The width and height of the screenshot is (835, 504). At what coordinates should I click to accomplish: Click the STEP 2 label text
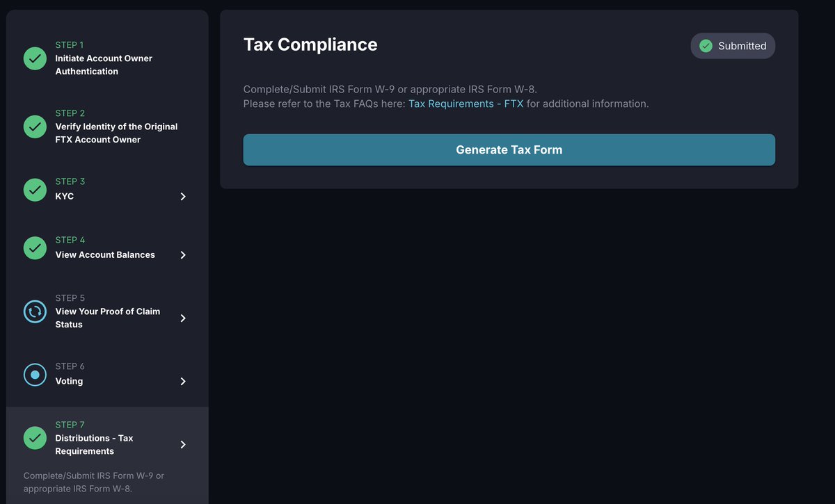coord(70,113)
